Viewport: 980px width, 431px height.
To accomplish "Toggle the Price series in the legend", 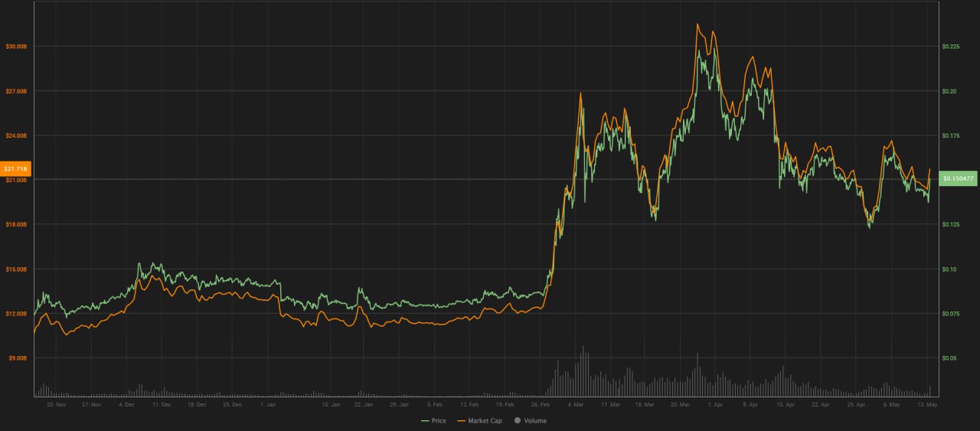I will [434, 421].
